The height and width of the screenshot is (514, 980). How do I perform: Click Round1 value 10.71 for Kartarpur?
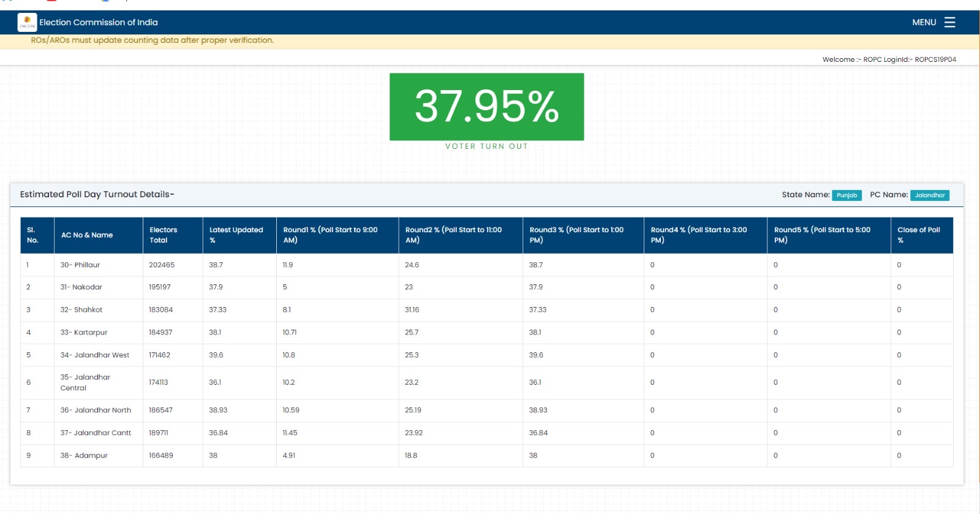(x=289, y=332)
